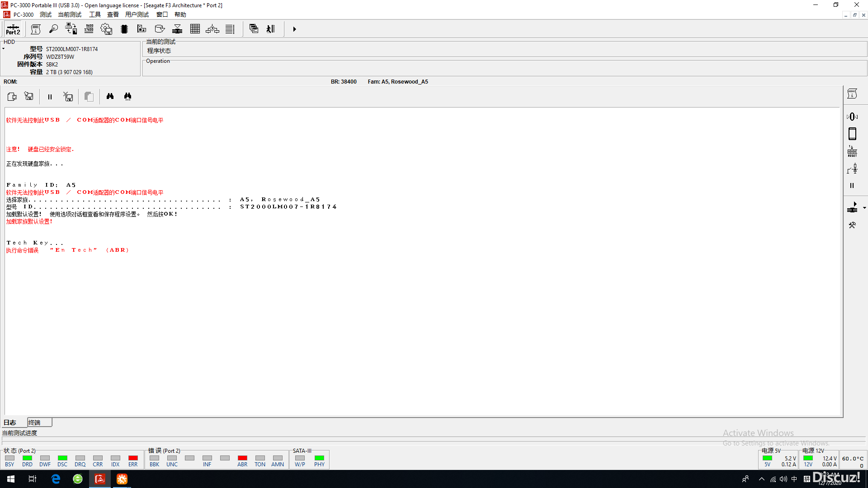The height and width of the screenshot is (488, 868).
Task: Click the film-frame rectangle icon in right sidebar
Action: point(852,134)
